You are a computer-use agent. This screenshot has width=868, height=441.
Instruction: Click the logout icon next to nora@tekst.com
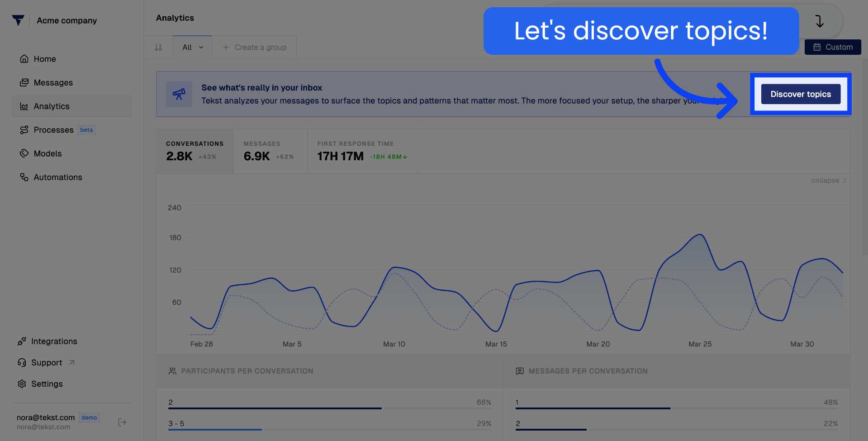tap(122, 422)
